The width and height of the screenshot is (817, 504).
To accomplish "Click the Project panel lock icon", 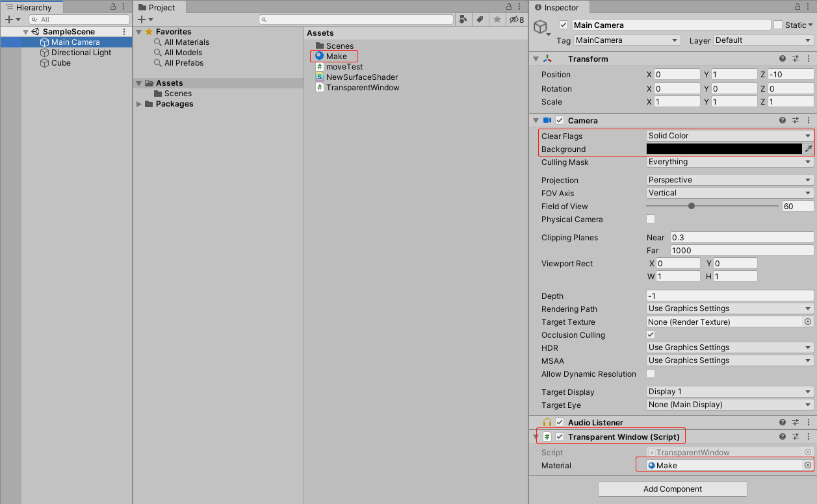I will tap(510, 6).
